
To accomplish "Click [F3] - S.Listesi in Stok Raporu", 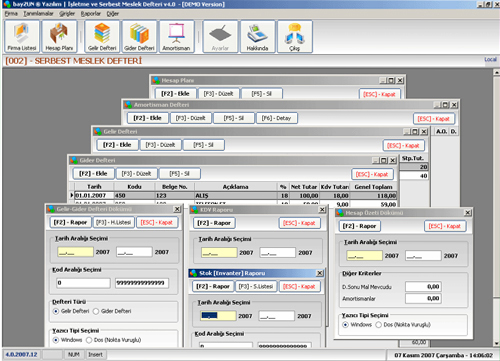I will tap(256, 286).
